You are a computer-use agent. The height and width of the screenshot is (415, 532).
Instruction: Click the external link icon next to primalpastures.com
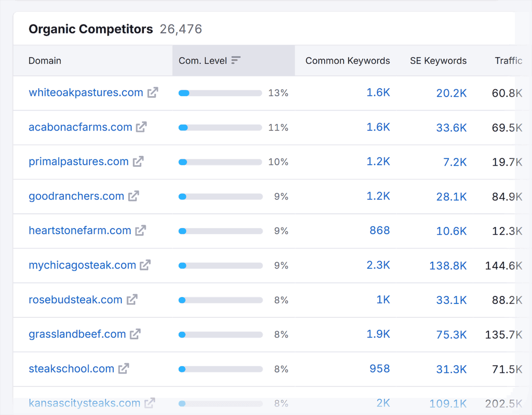(x=138, y=162)
